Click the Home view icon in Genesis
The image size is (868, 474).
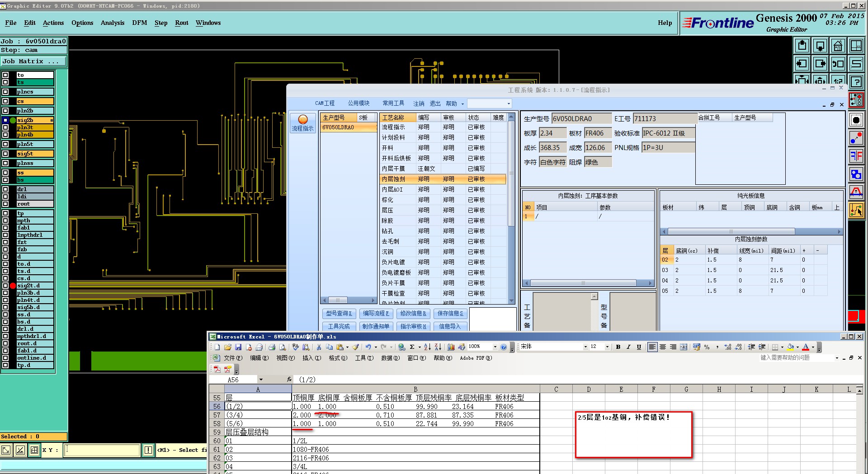coord(838,46)
